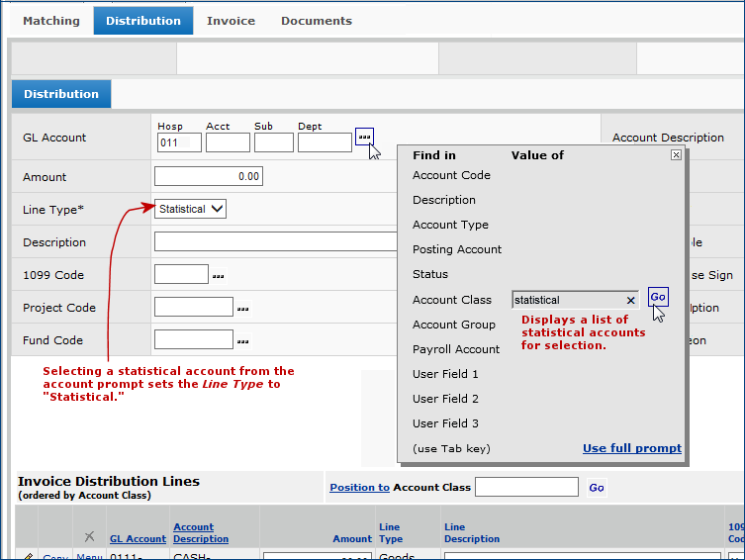Expand the Line Type dropdown
The image size is (745, 560).
(191, 209)
